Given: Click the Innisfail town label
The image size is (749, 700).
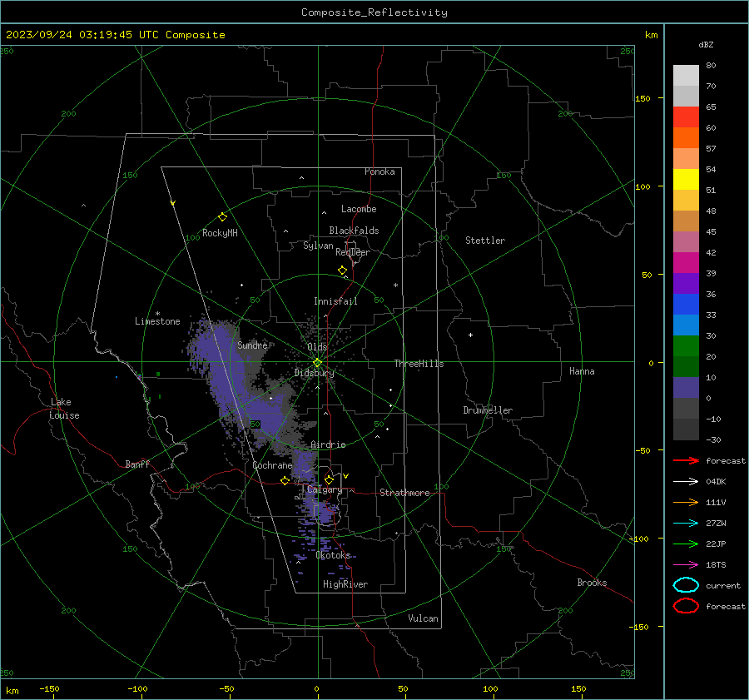Looking at the screenshot, I should 335,301.
